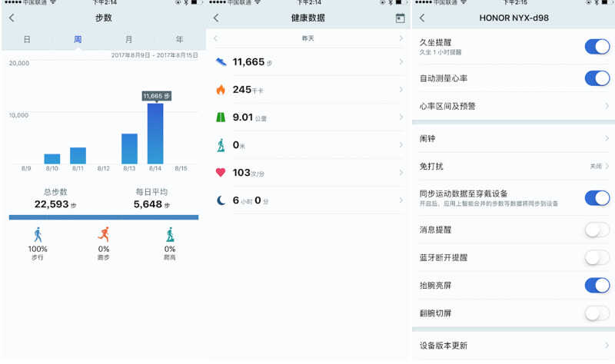Image resolution: width=615 pixels, height=364 pixels.
Task: Open the sleep 6 小时 row chevron
Action: 401,200
